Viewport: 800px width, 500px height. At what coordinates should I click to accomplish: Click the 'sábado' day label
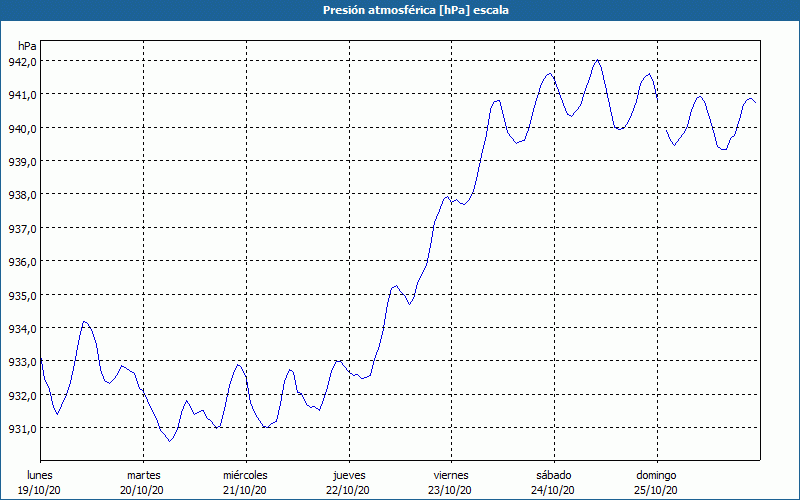click(x=554, y=475)
